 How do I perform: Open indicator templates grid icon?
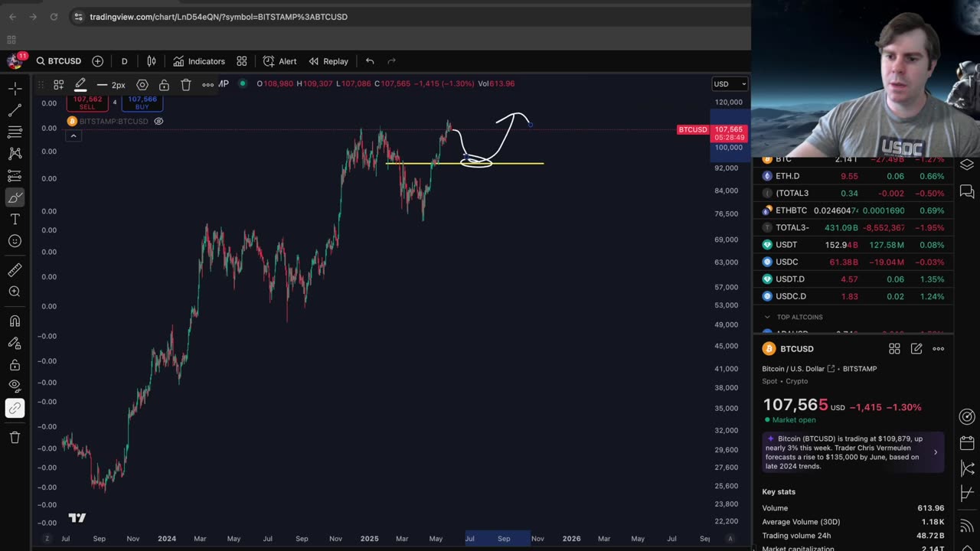pos(242,61)
